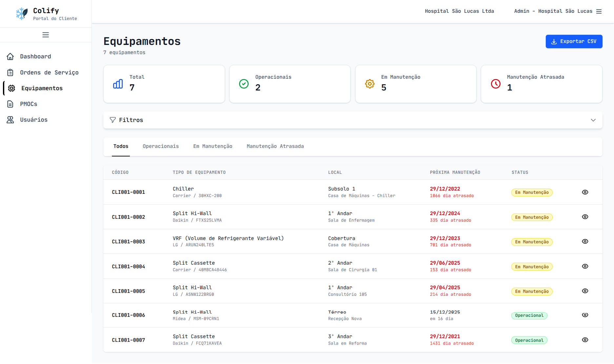The image size is (614, 364).
Task: Switch to the Manutenção Atrasada tab
Action: pos(275,146)
